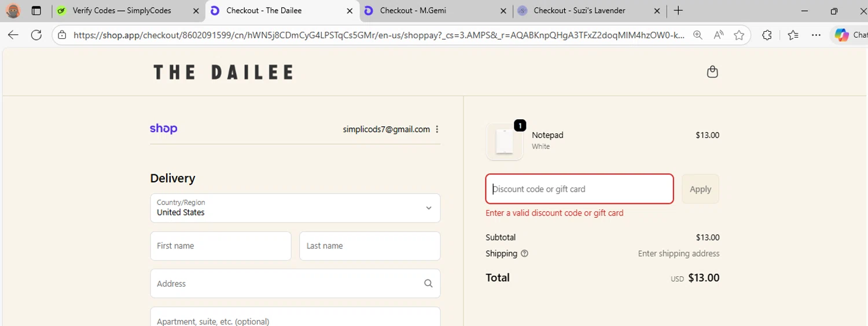View site information lock icon
Screen dimensions: 868x326
(x=62, y=35)
